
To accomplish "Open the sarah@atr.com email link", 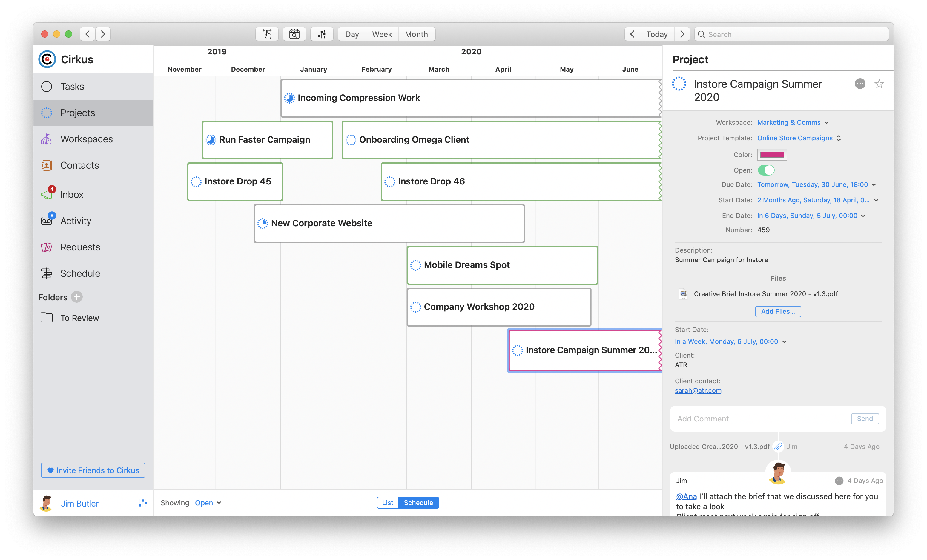I will [x=698, y=390].
